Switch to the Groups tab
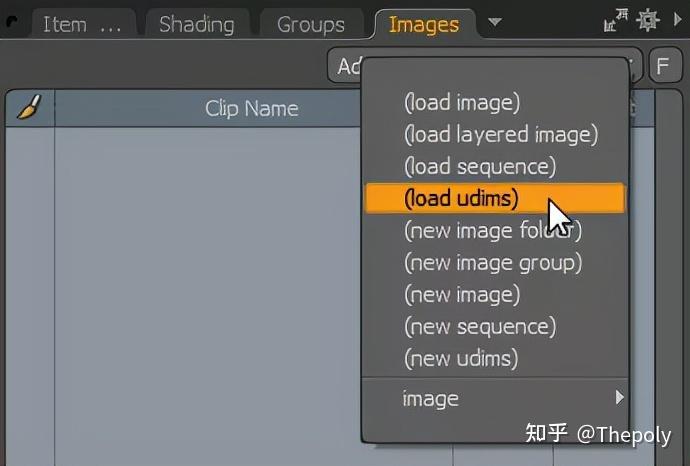Viewport: 690px width, 466px height. (x=310, y=24)
